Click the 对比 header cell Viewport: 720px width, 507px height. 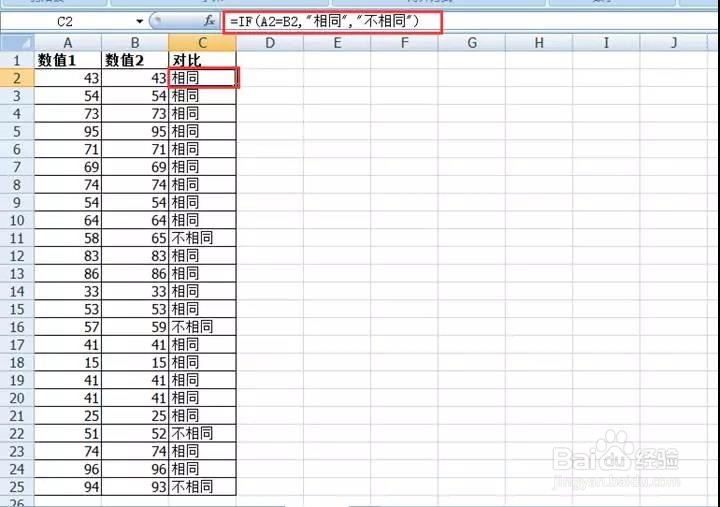tap(202, 60)
